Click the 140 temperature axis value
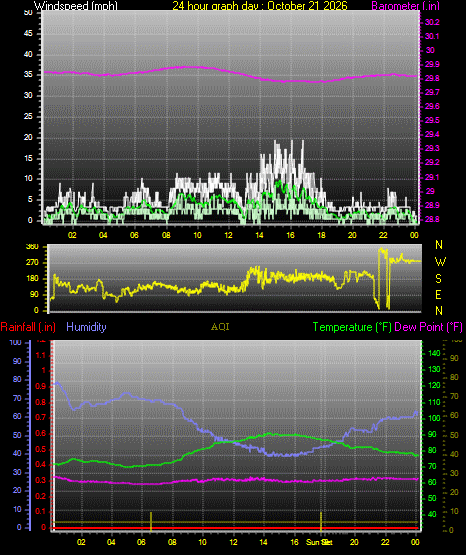Image resolution: width=466 pixels, height=555 pixels. pyautogui.click(x=434, y=353)
